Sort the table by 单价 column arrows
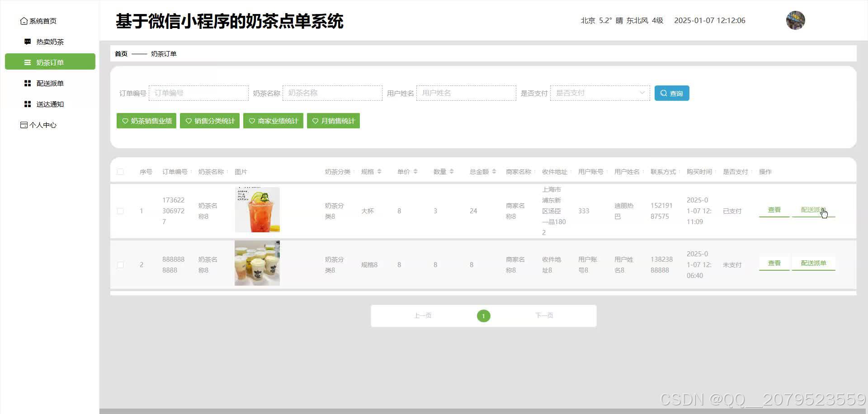 click(415, 171)
